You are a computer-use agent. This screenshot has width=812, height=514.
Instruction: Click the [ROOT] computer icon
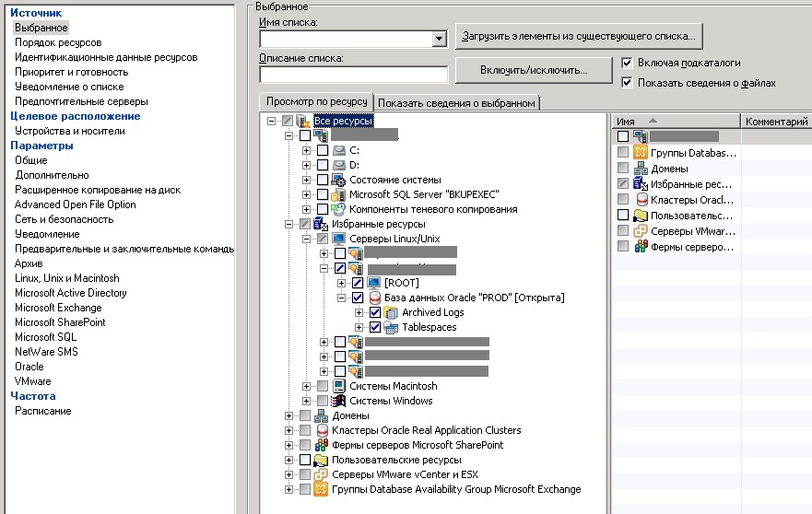[x=374, y=283]
